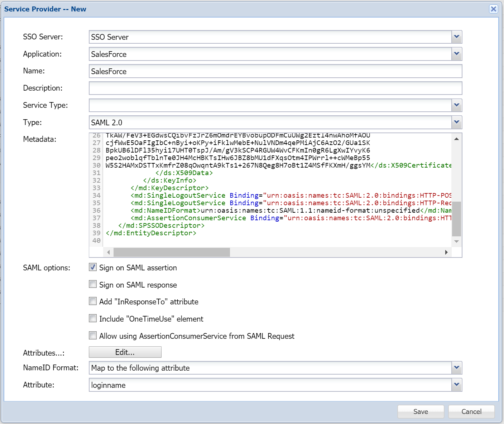Click the Name field containing SalesForce
Image resolution: width=504 pixels, height=424 pixels.
[x=275, y=71]
